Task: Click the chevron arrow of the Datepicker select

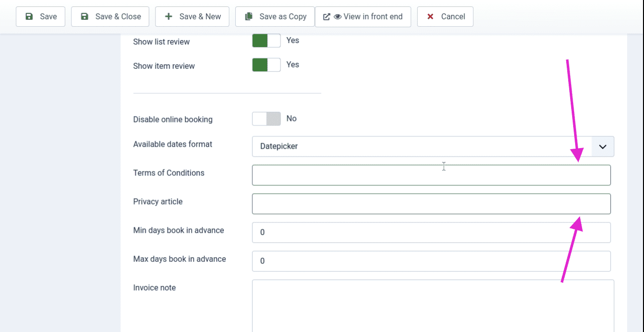Action: point(602,147)
